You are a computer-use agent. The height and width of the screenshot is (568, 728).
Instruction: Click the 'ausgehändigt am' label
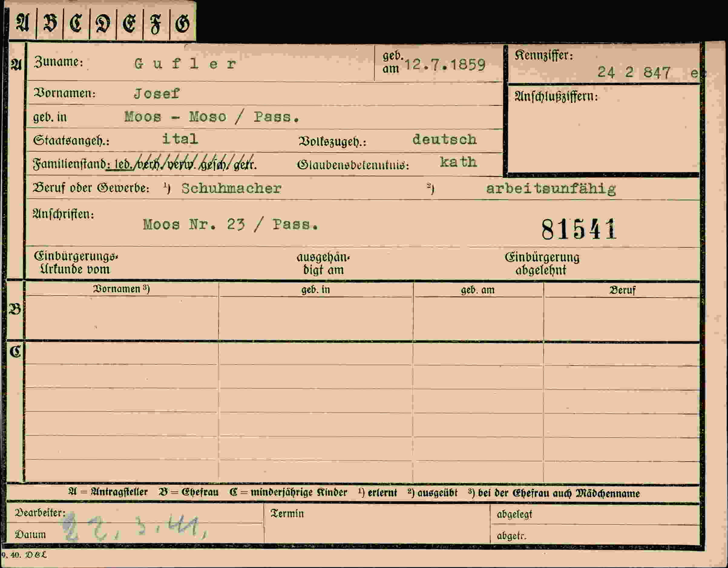point(323,263)
